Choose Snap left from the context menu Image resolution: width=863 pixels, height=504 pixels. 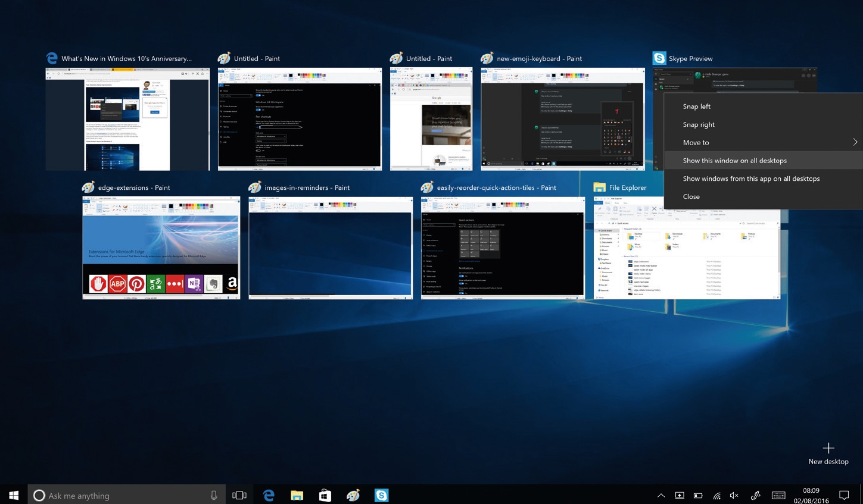click(697, 107)
